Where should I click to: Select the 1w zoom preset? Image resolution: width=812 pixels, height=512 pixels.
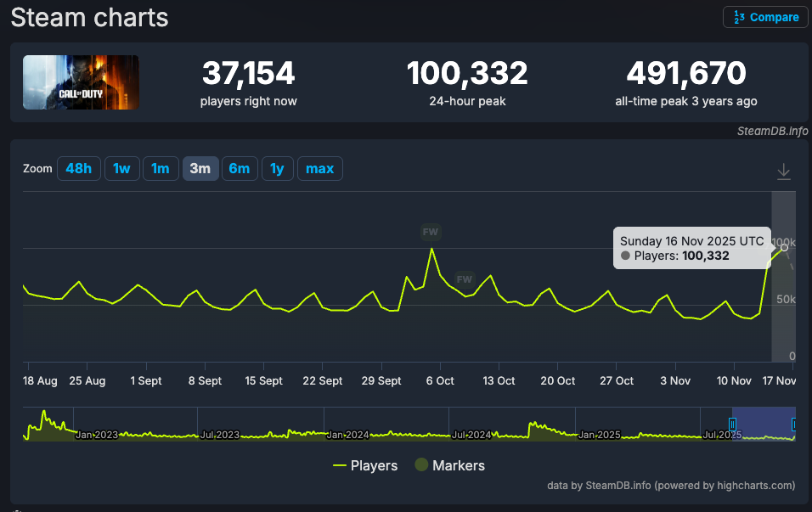[x=121, y=168]
